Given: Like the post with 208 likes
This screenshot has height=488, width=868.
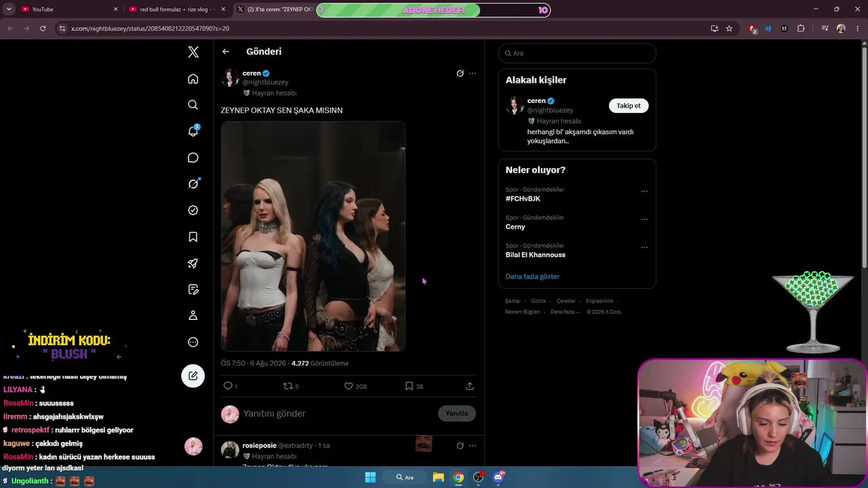Looking at the screenshot, I should pos(349,386).
